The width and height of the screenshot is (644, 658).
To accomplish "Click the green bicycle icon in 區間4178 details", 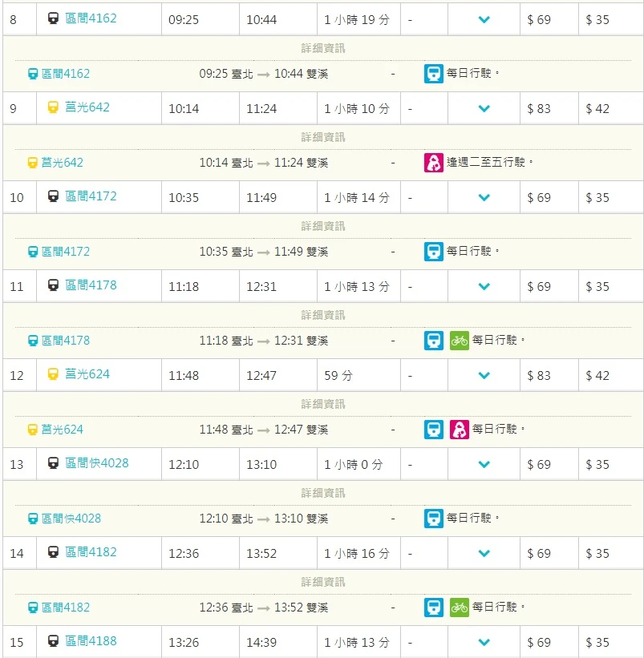I will pos(460,341).
